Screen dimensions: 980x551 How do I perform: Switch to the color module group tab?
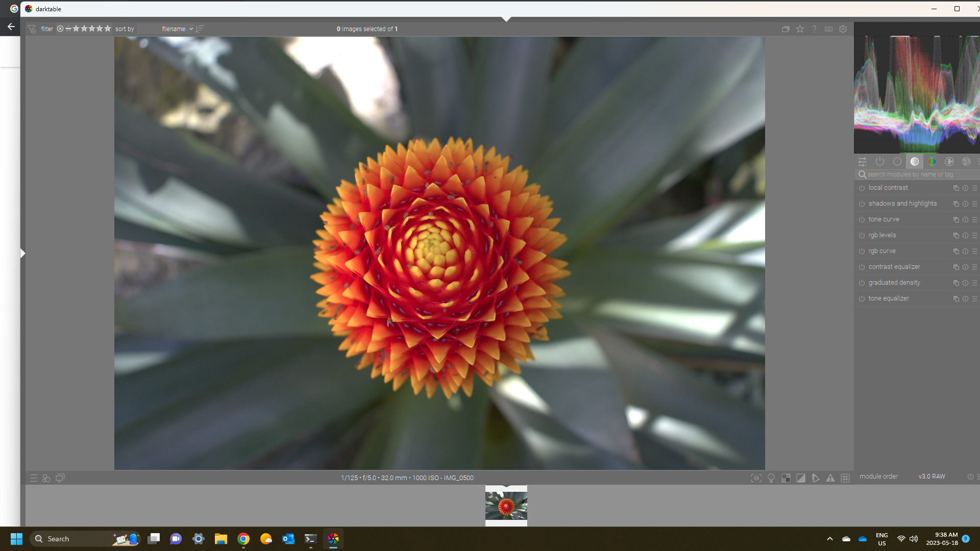(932, 162)
